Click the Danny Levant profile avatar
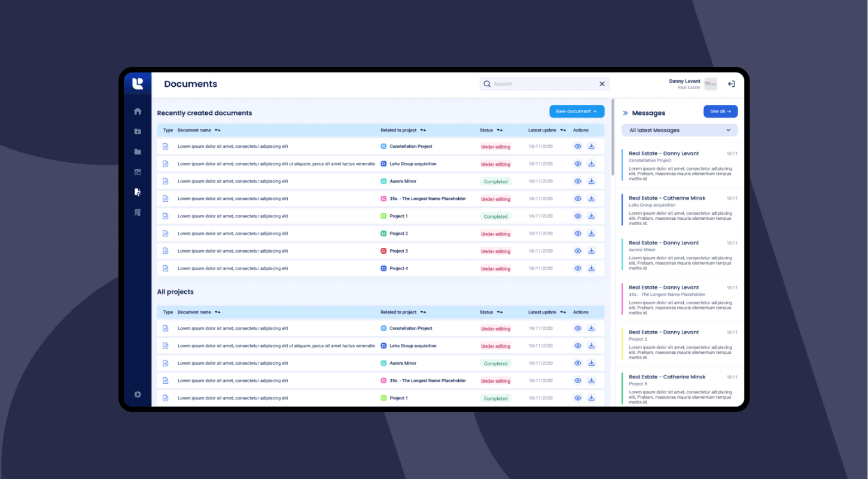This screenshot has width=868, height=479. [710, 84]
